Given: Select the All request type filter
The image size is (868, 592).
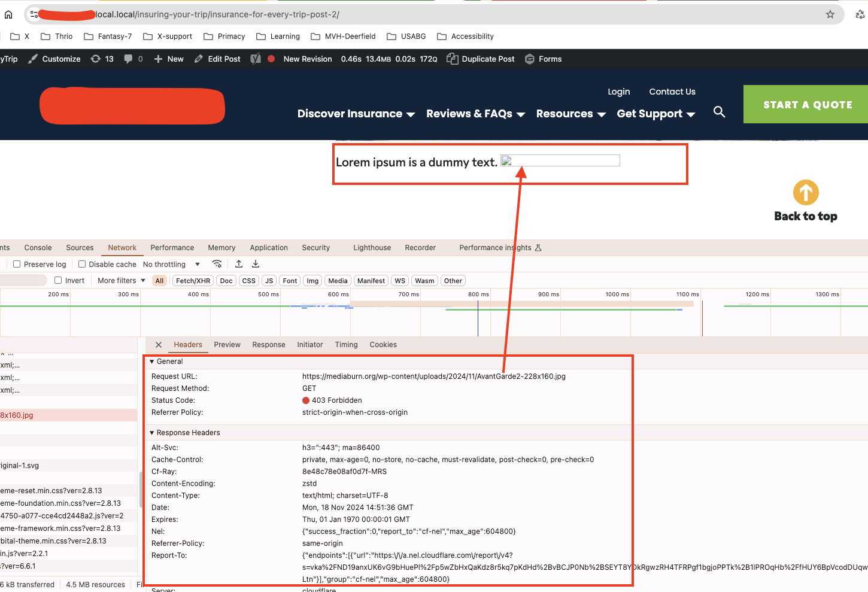Looking at the screenshot, I should click(159, 281).
